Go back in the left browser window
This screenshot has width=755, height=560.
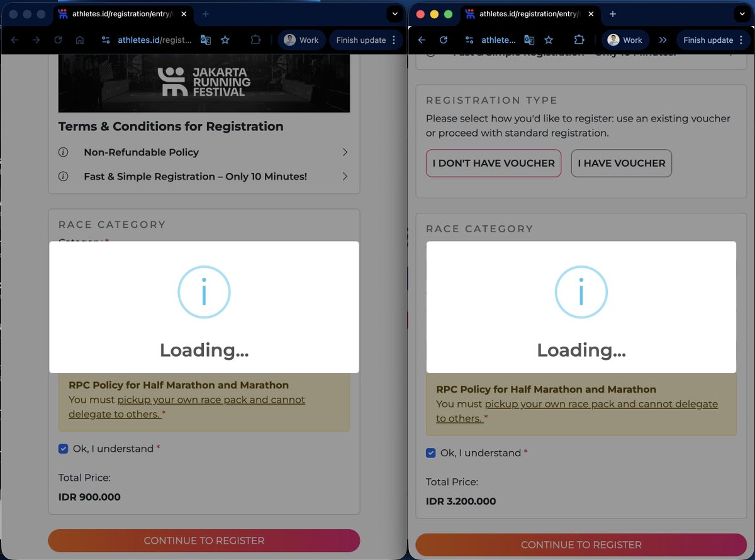click(x=15, y=40)
